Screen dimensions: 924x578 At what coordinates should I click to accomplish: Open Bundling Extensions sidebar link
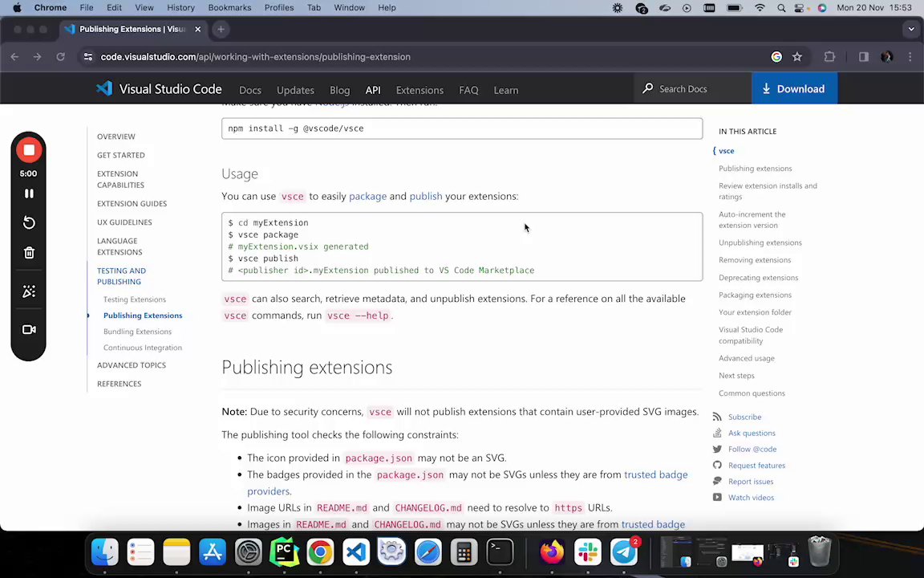(x=137, y=332)
